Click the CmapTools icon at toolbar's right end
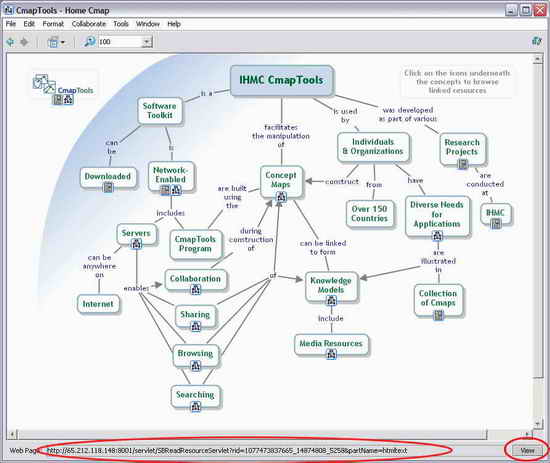The width and height of the screenshot is (550, 463). pyautogui.click(x=537, y=41)
